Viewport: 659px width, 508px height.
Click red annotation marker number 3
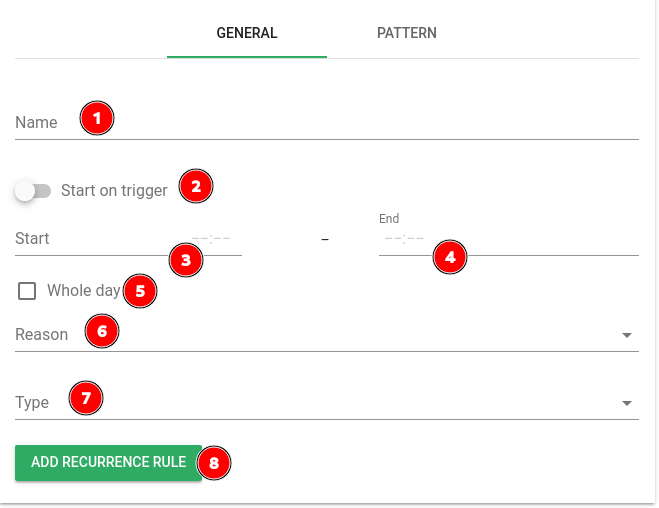(x=186, y=260)
